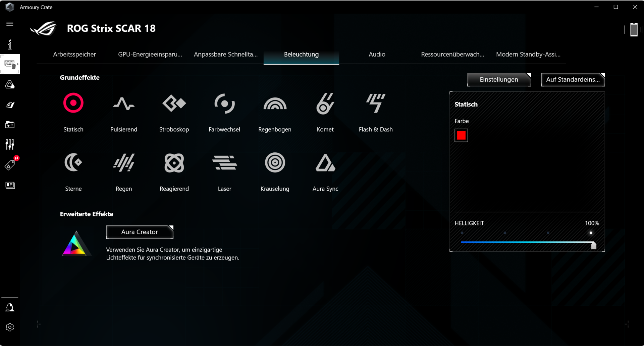Open Aura Sync triangle icon in sidebar

(10, 84)
